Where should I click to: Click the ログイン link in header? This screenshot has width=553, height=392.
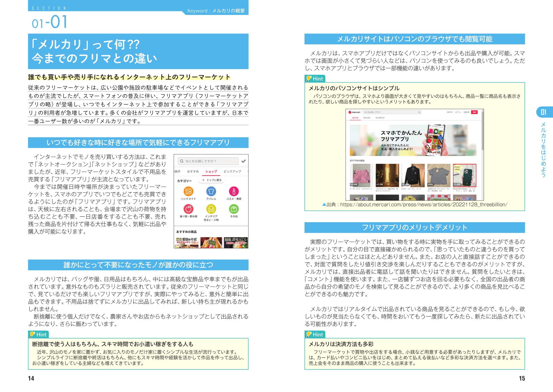(458, 112)
